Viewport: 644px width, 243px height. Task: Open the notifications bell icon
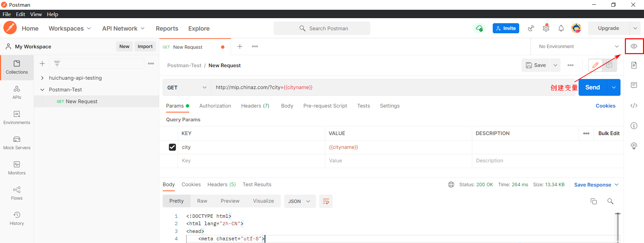pos(561,28)
